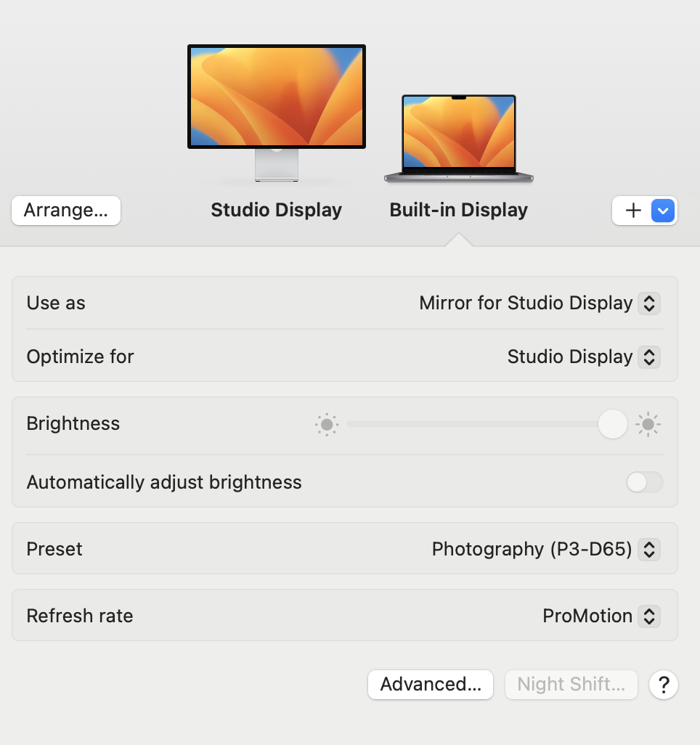The height and width of the screenshot is (745, 700).
Task: Open the Optimize for dropdown
Action: click(x=649, y=357)
